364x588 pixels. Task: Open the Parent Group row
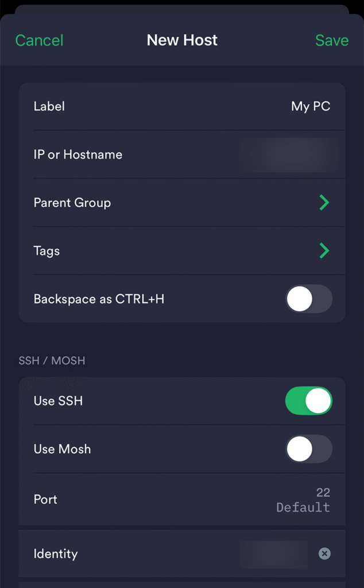[x=182, y=203]
